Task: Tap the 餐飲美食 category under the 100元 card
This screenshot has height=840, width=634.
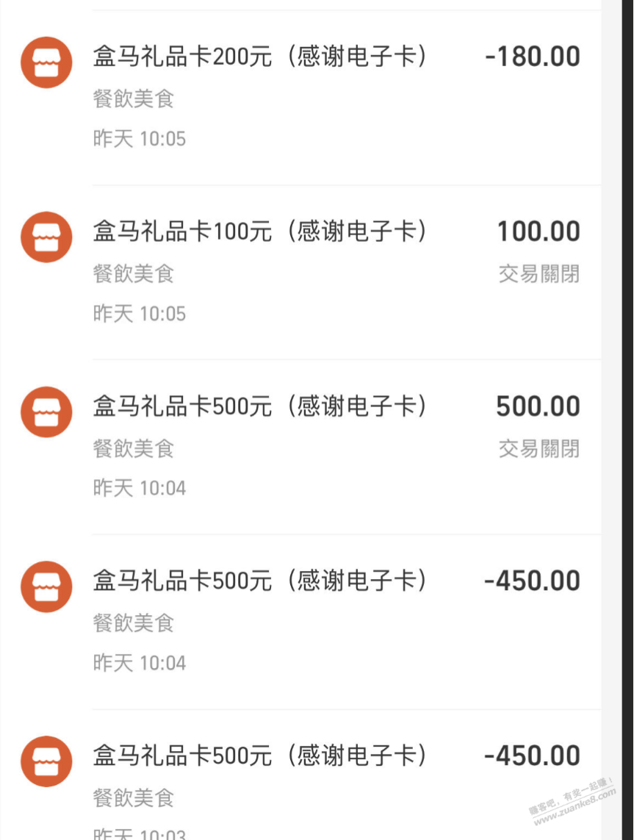Action: tap(134, 274)
